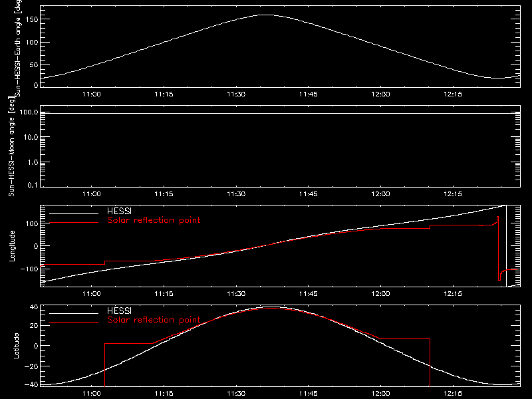Click the 20 tick on Latitude plot
532x399 pixels.
(x=34, y=326)
